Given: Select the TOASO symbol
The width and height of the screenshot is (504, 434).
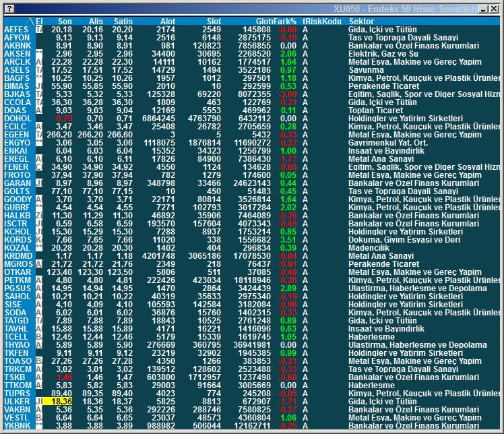Looking at the screenshot, I should pyautogui.click(x=18, y=361).
